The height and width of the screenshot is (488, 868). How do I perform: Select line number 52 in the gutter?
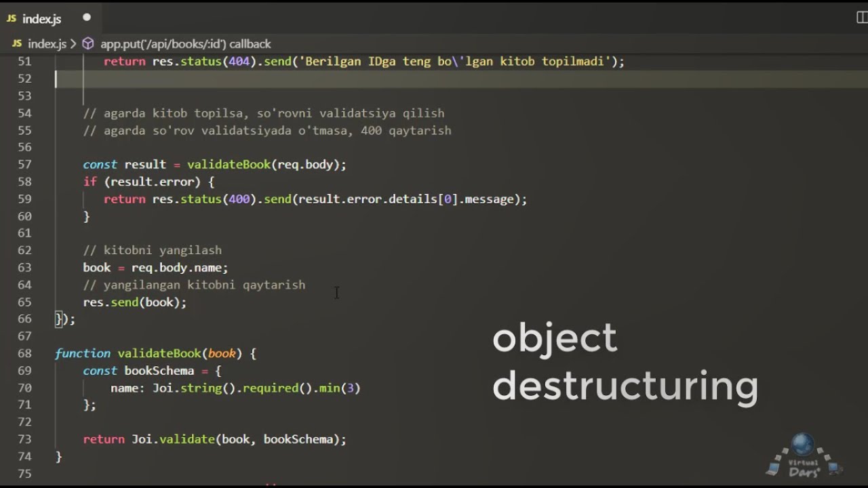tap(24, 79)
